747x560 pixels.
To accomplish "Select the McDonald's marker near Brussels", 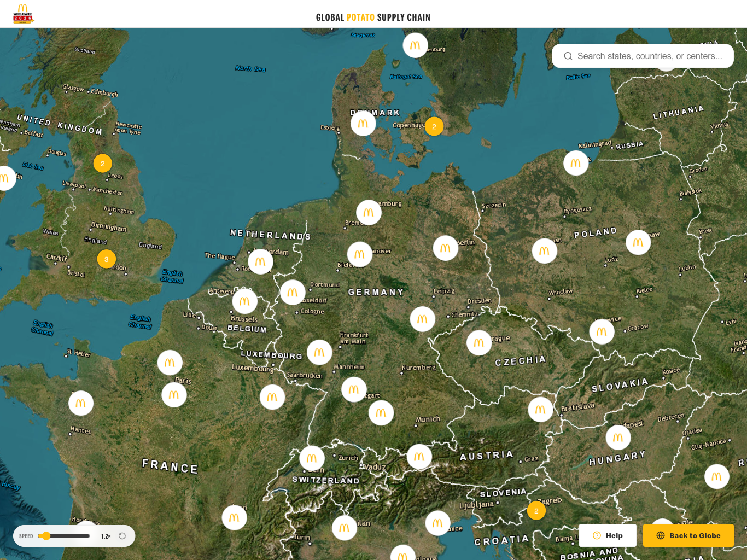I will click(244, 301).
